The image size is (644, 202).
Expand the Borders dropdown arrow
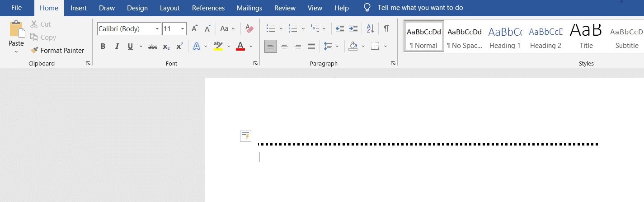pyautogui.click(x=385, y=46)
